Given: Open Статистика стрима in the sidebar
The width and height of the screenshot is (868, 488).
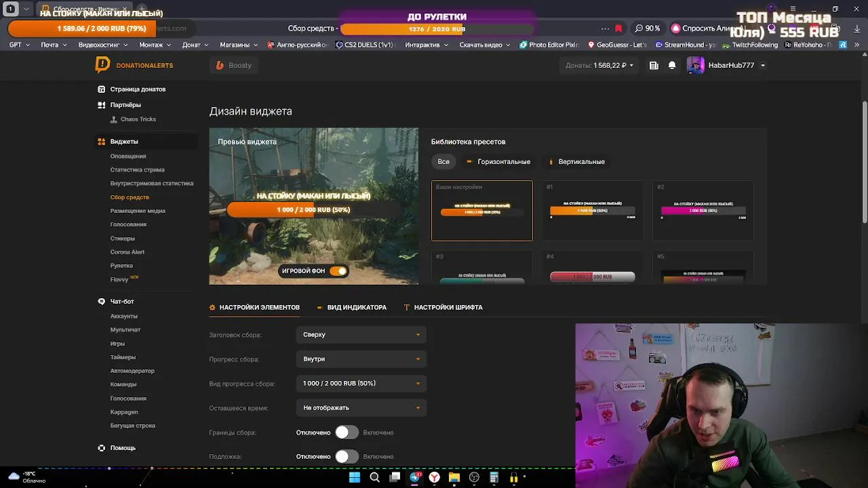Looking at the screenshot, I should 138,169.
